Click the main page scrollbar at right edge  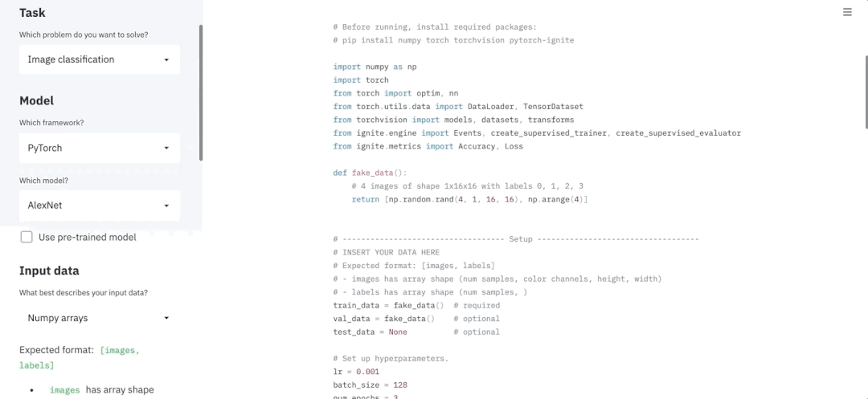[x=866, y=92]
